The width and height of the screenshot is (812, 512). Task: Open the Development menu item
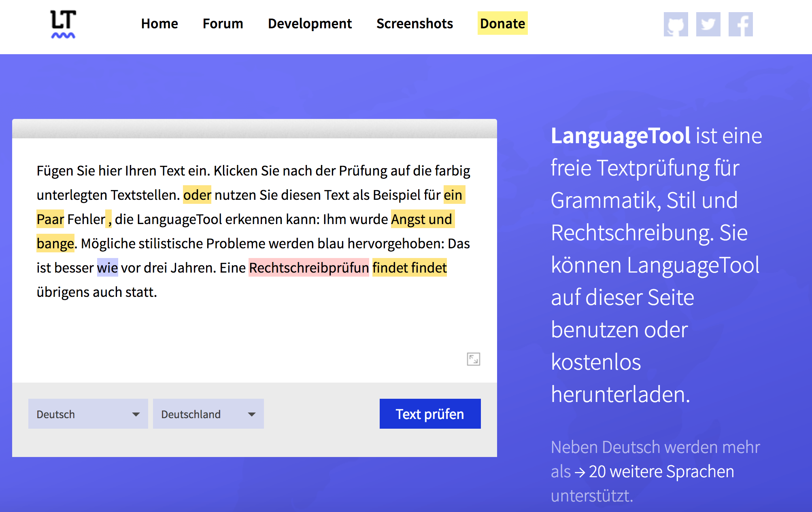[310, 23]
